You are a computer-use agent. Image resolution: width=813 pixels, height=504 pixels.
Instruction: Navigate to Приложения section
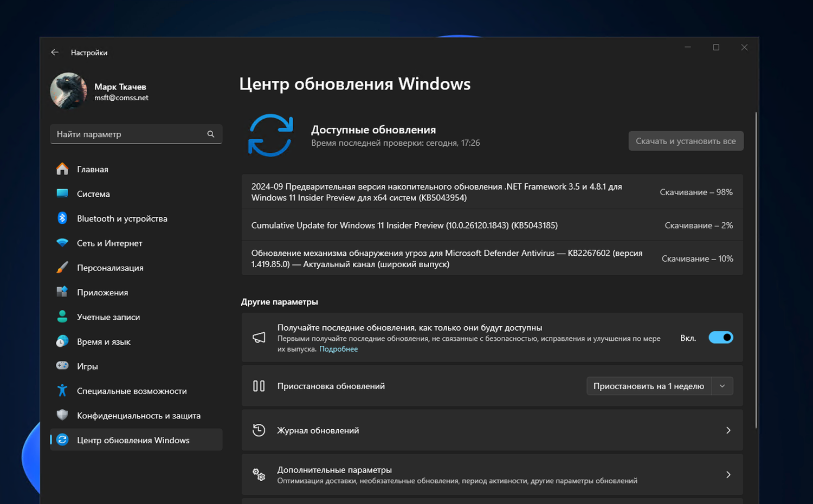[136, 292]
